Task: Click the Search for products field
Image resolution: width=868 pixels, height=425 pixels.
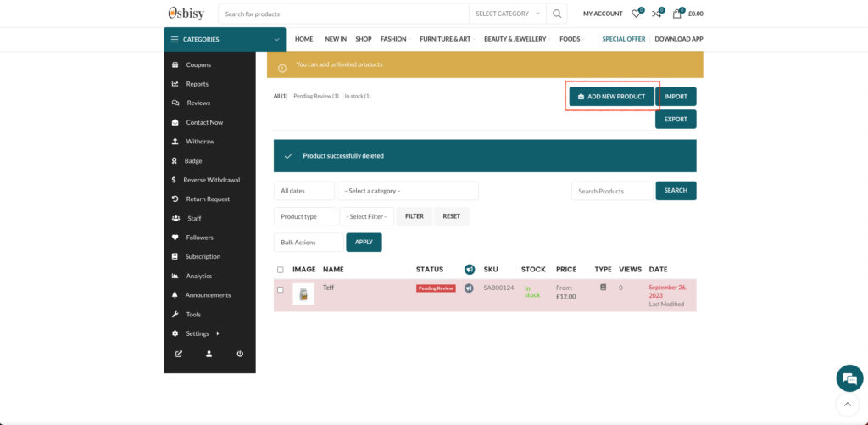Action: coord(343,14)
